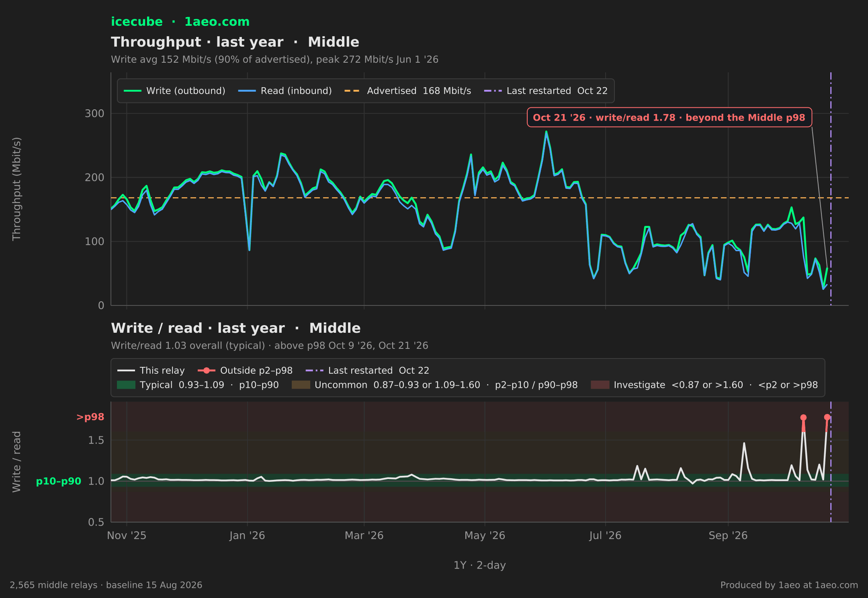Click the '>p98' red axis label
The image size is (868, 598).
(x=90, y=417)
